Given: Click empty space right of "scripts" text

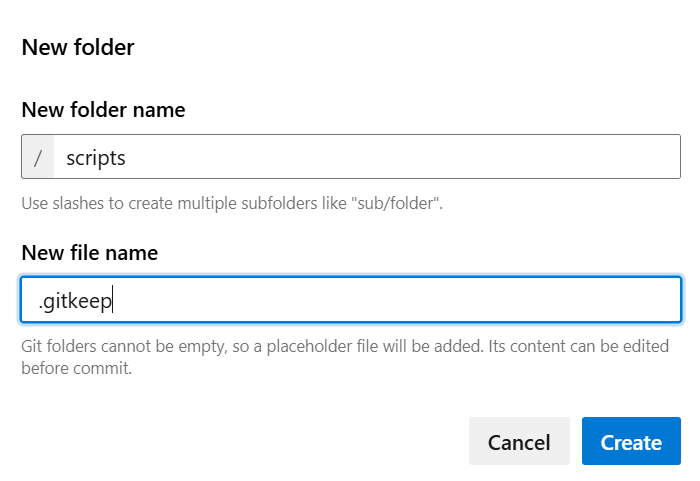Looking at the screenshot, I should click(400, 157).
